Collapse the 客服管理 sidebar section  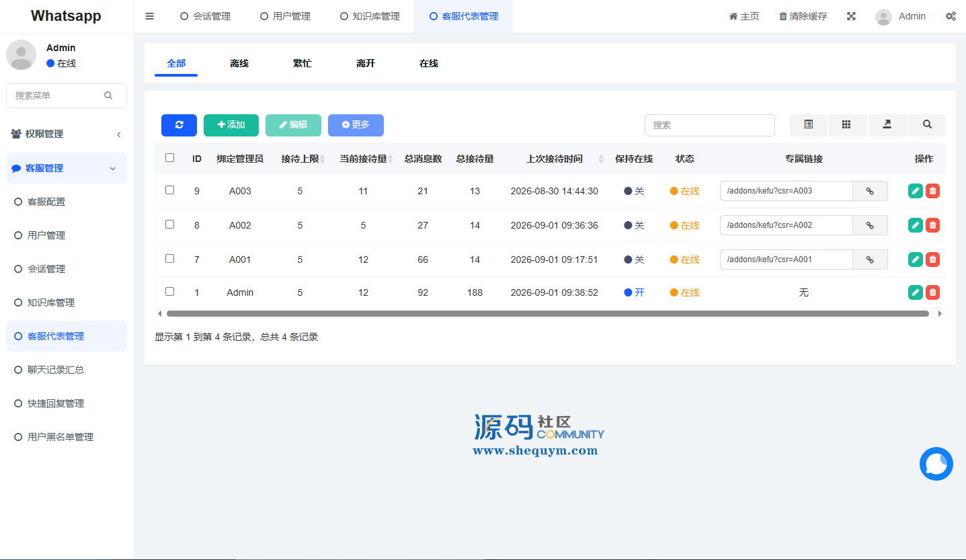click(67, 168)
